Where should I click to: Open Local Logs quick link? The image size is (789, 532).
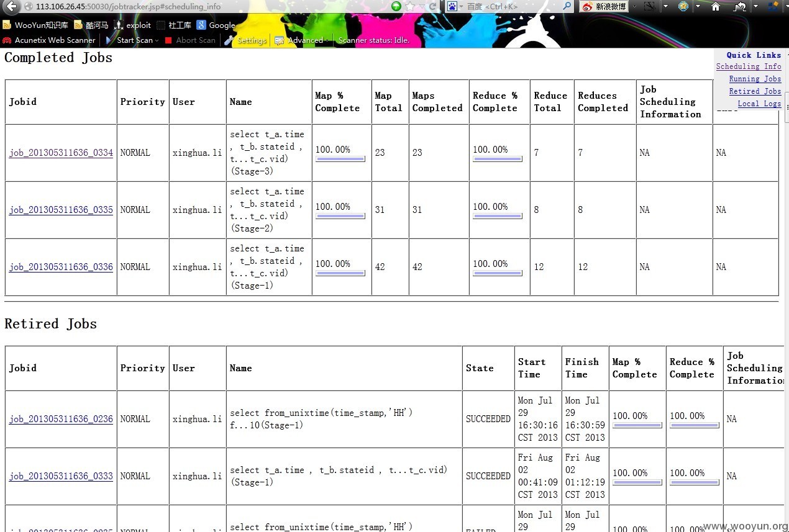(759, 104)
